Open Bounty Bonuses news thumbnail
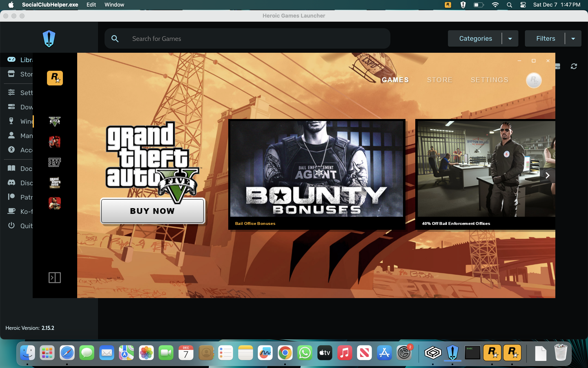Image resolution: width=588 pixels, height=368 pixels. (316, 169)
